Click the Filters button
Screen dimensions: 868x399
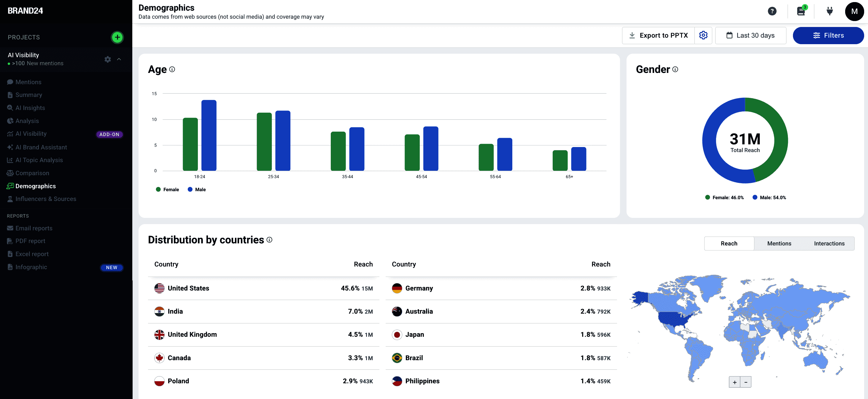pyautogui.click(x=828, y=35)
